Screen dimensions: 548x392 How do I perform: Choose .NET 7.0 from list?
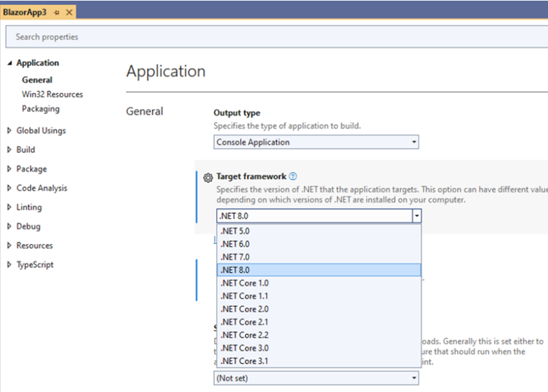[x=319, y=257]
